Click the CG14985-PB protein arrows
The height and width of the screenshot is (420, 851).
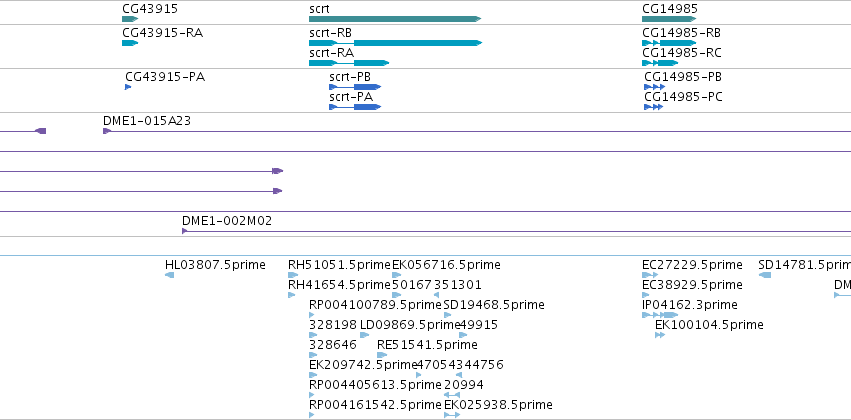[x=655, y=87]
